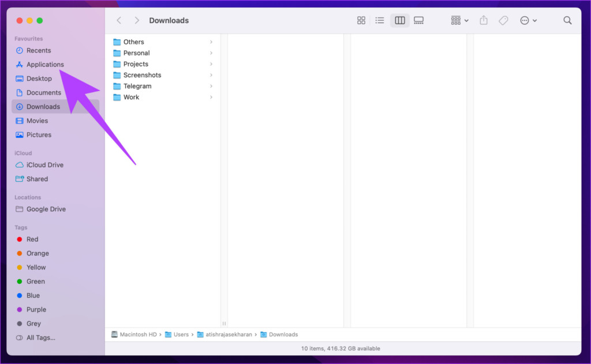This screenshot has height=364, width=591.
Task: Go back with the back arrow
Action: 119,20
